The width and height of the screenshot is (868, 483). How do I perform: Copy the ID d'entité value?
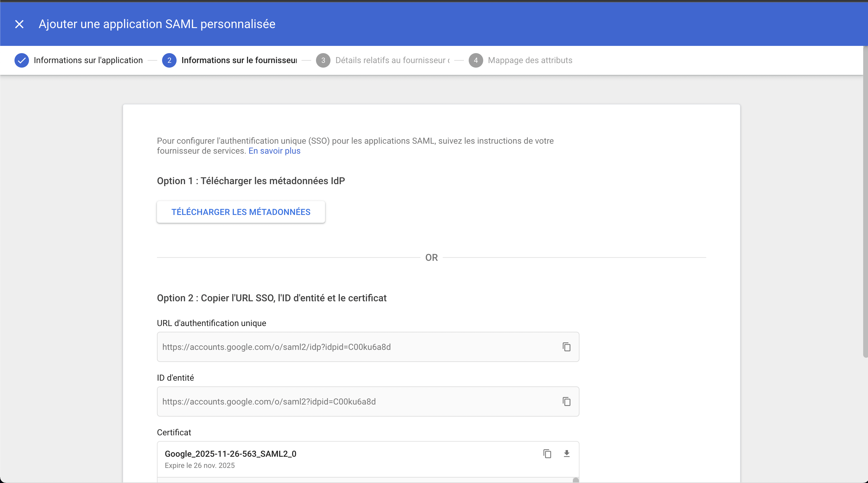pyautogui.click(x=566, y=401)
